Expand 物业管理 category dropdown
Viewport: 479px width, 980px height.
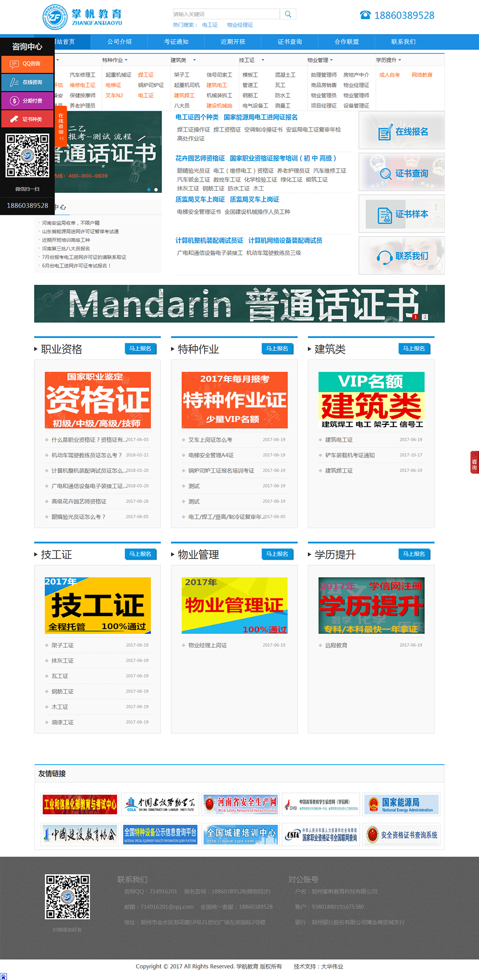point(320,60)
